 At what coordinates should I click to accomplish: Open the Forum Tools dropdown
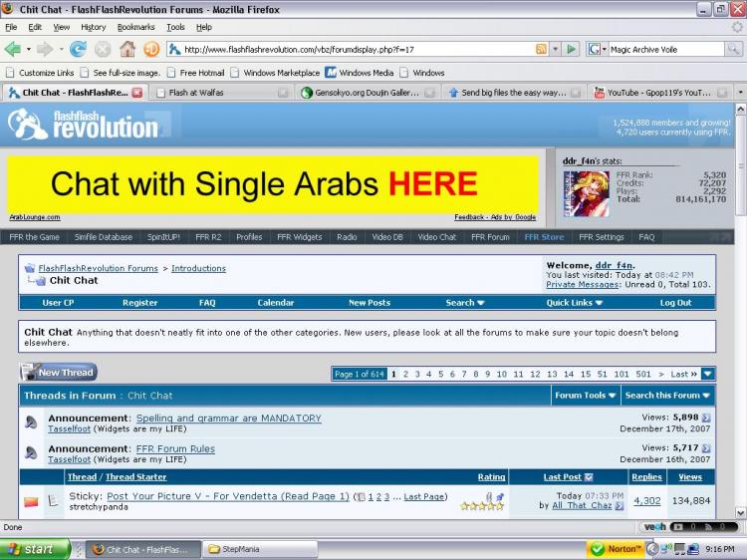click(x=586, y=396)
